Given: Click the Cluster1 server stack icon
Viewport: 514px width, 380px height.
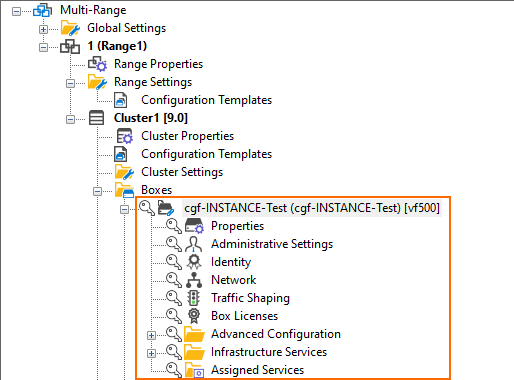Looking at the screenshot, I should click(x=96, y=118).
